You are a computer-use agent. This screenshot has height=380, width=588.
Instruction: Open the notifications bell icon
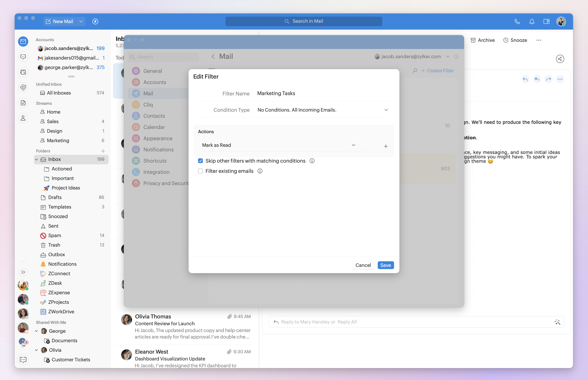click(532, 21)
